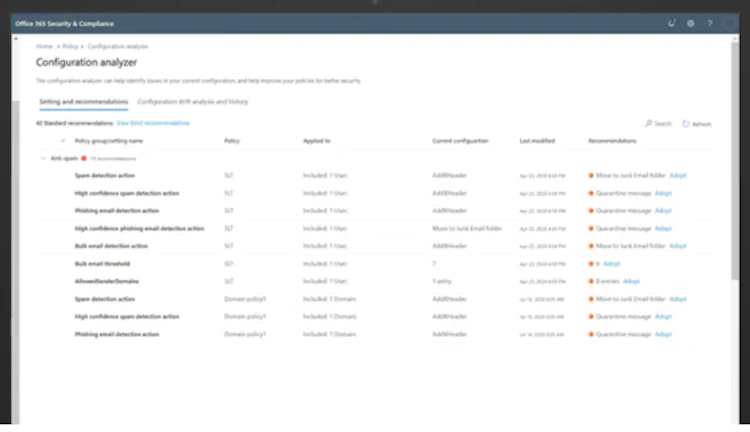Open the Help question mark icon

pos(709,22)
